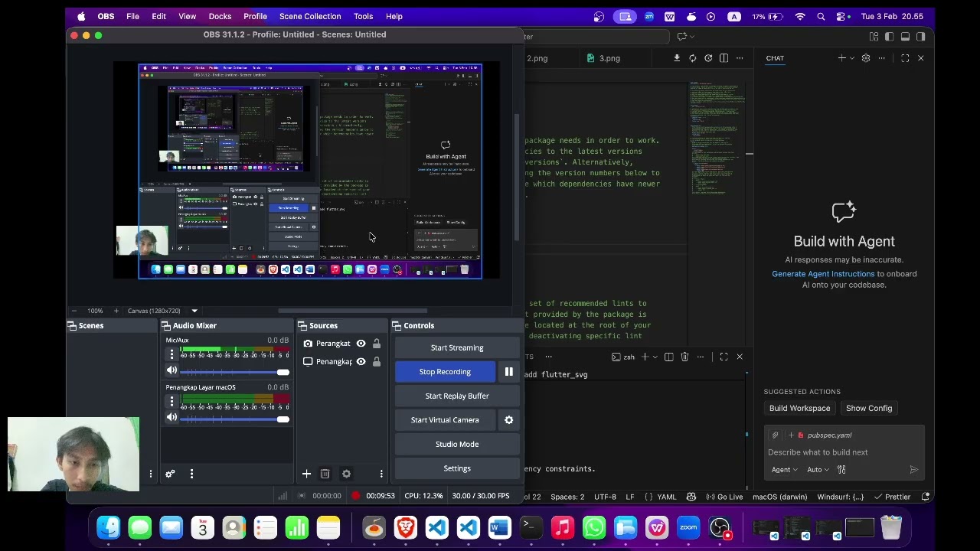
Task: Open editor more actions ellipsis
Action: click(x=740, y=58)
